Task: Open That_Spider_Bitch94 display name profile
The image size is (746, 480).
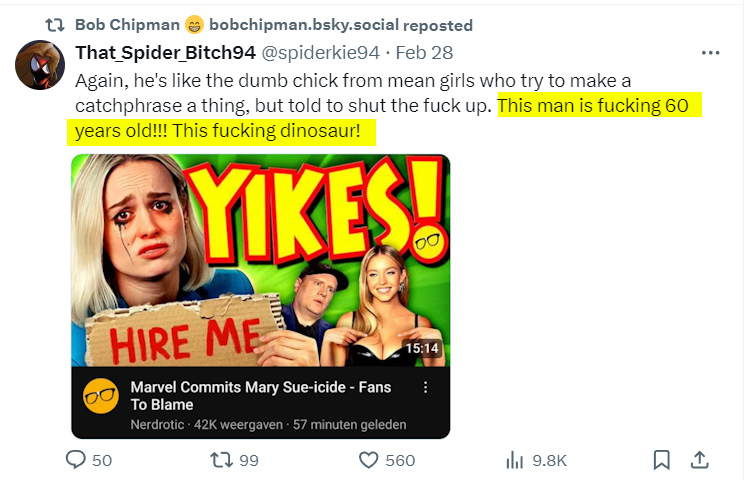Action: coord(166,53)
